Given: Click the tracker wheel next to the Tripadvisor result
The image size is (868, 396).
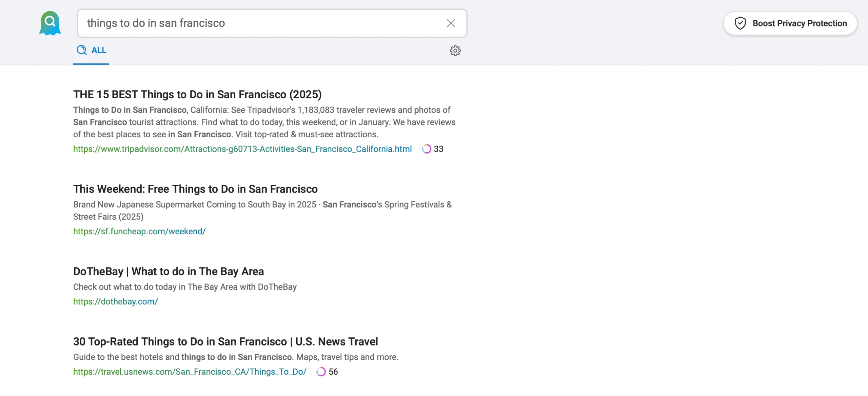Looking at the screenshot, I should tap(426, 149).
